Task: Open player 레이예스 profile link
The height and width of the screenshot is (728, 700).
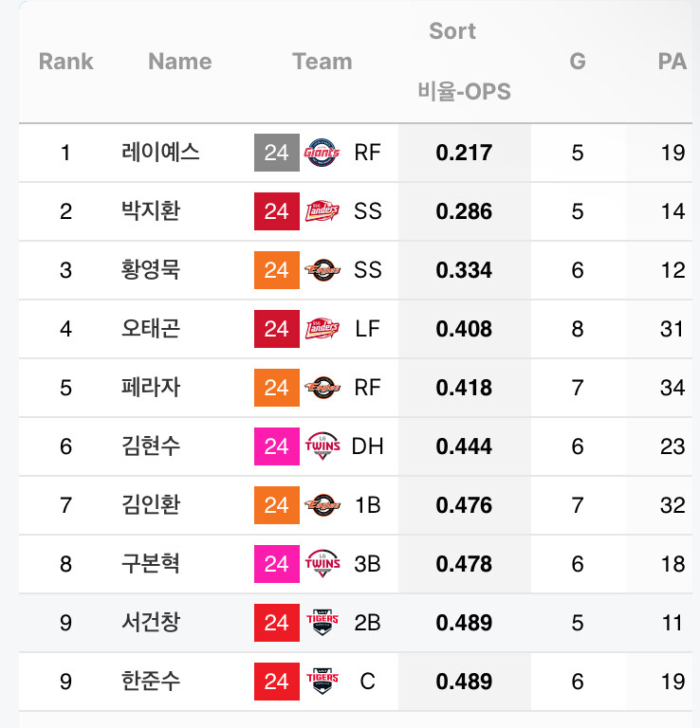Action: [161, 153]
